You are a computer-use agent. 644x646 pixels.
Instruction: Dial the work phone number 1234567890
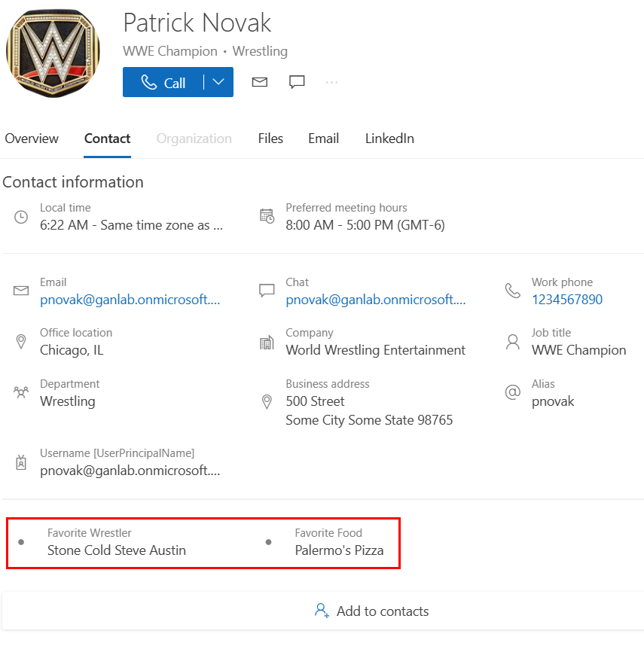coord(566,300)
